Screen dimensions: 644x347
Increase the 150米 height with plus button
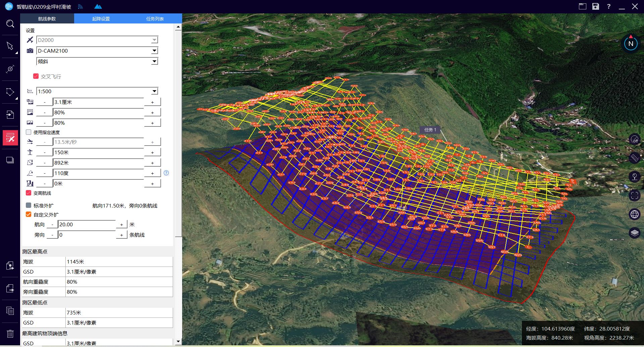(x=152, y=153)
